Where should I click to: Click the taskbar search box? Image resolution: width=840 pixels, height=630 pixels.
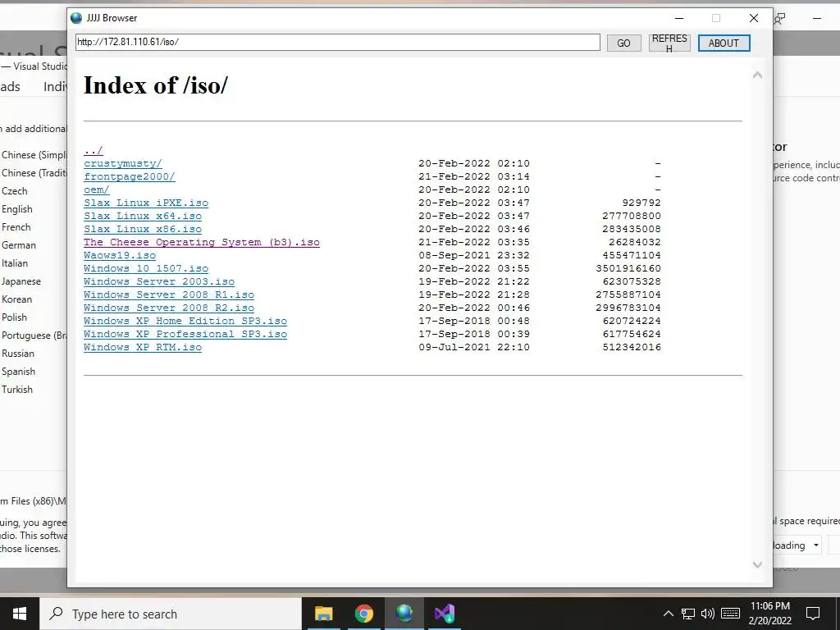[171, 614]
